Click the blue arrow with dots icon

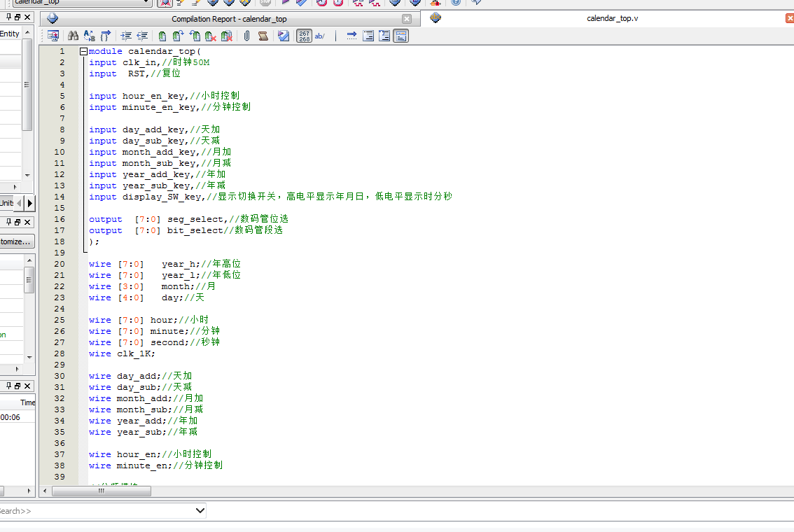point(352,36)
